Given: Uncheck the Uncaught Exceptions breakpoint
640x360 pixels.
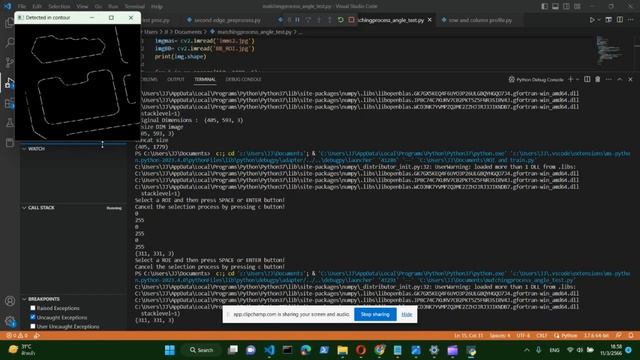Looking at the screenshot, I should tap(33, 317).
